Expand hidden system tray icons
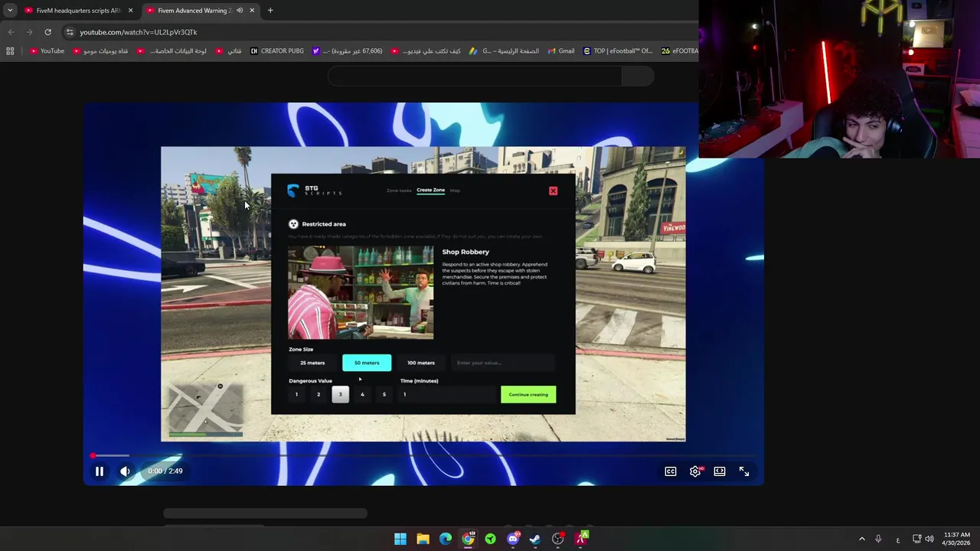980x551 pixels. click(x=862, y=539)
